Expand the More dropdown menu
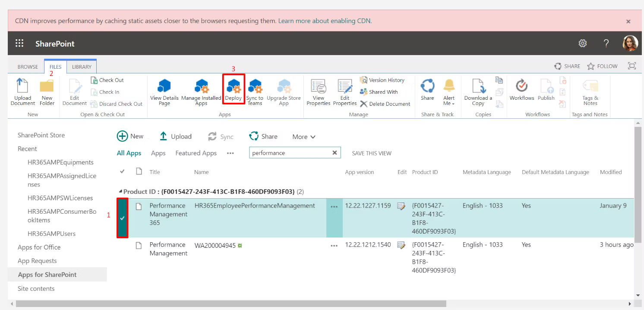Image resolution: width=644 pixels, height=310 pixels. coord(304,137)
